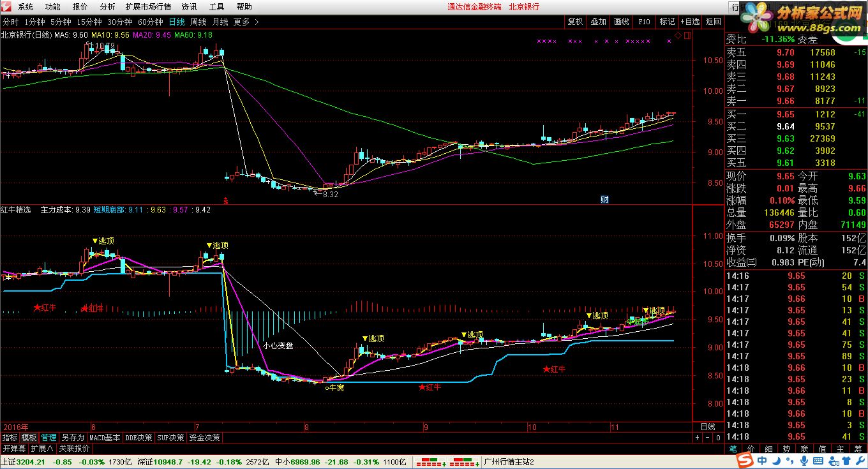Expand the 更多 periods list
This screenshot has height=469, width=868.
[x=246, y=22]
